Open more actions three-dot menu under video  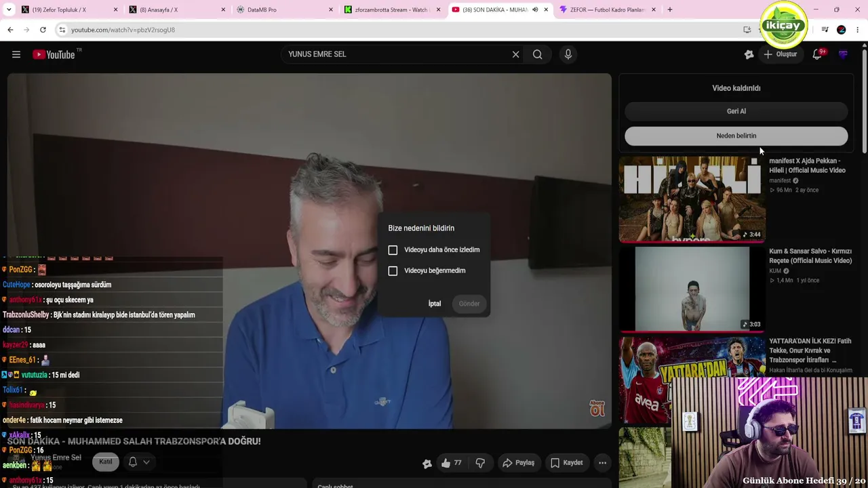pos(602,463)
